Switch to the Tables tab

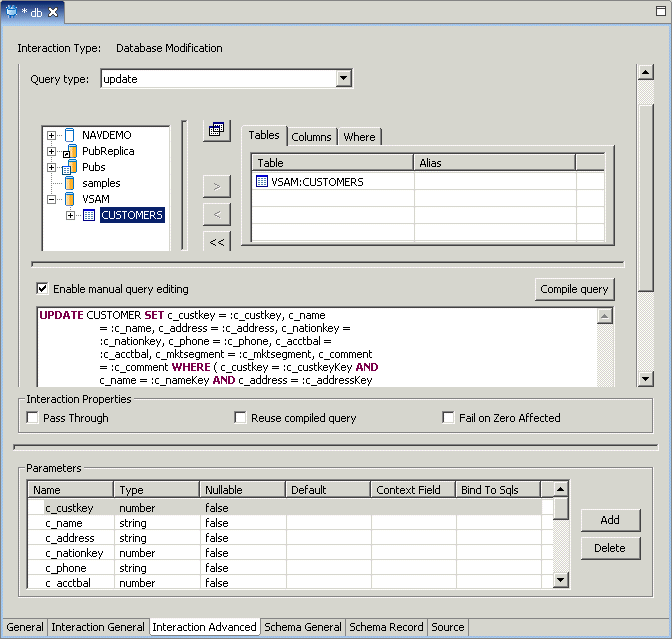[264, 135]
